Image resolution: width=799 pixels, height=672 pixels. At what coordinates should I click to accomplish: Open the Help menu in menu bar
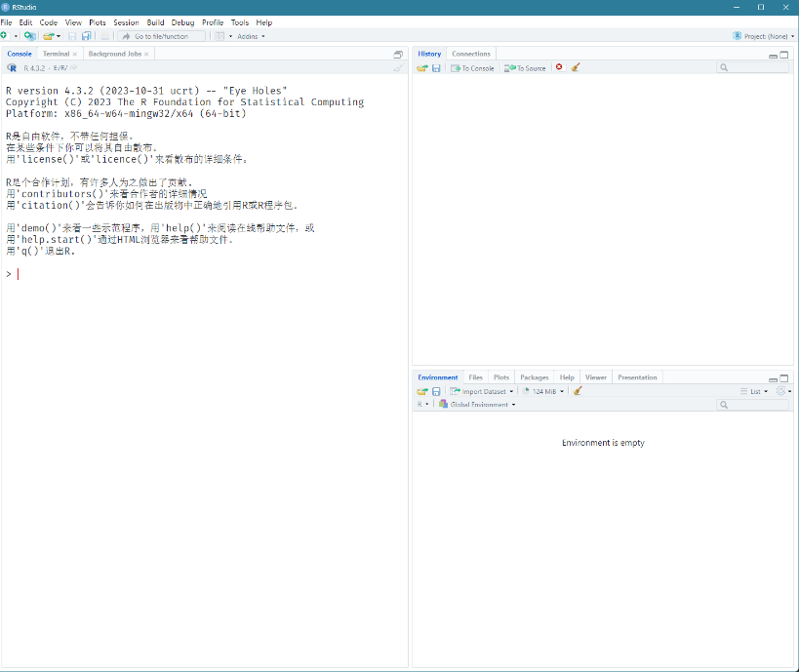click(264, 22)
